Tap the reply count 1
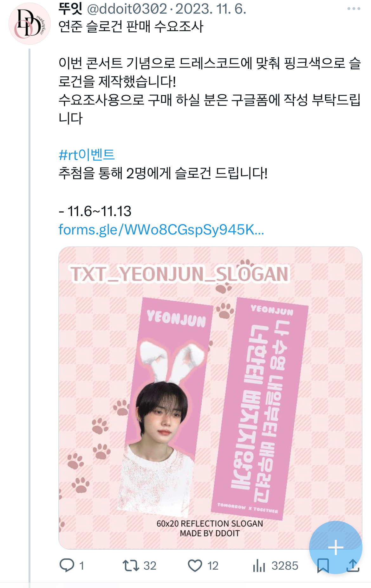371x588 pixels. click(81, 566)
